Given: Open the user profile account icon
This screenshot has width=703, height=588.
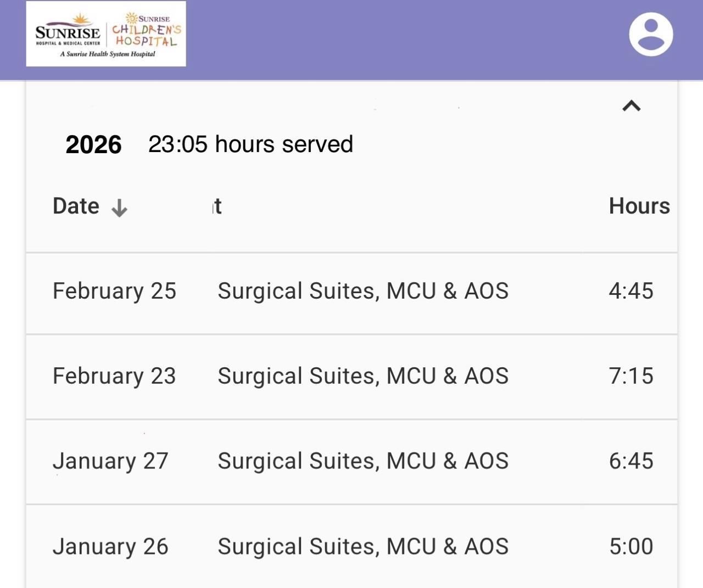Looking at the screenshot, I should click(x=651, y=35).
